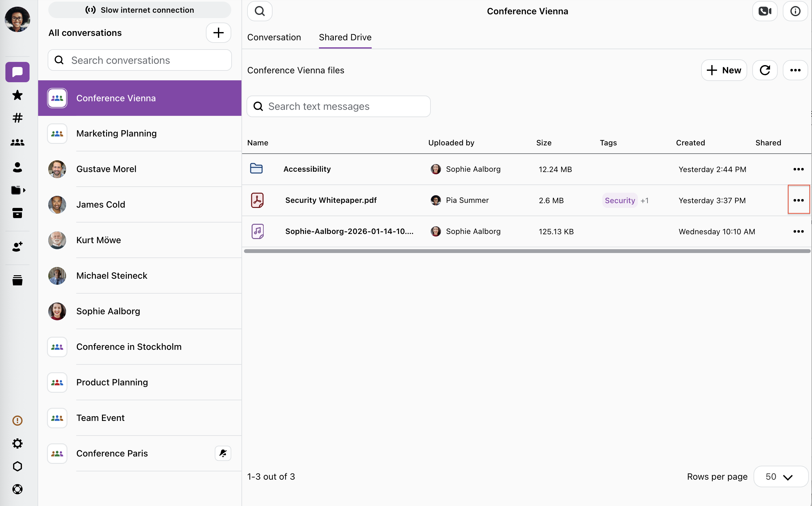Screen dimensions: 812x506
Task: Focus the Search text messages field
Action: tap(339, 106)
